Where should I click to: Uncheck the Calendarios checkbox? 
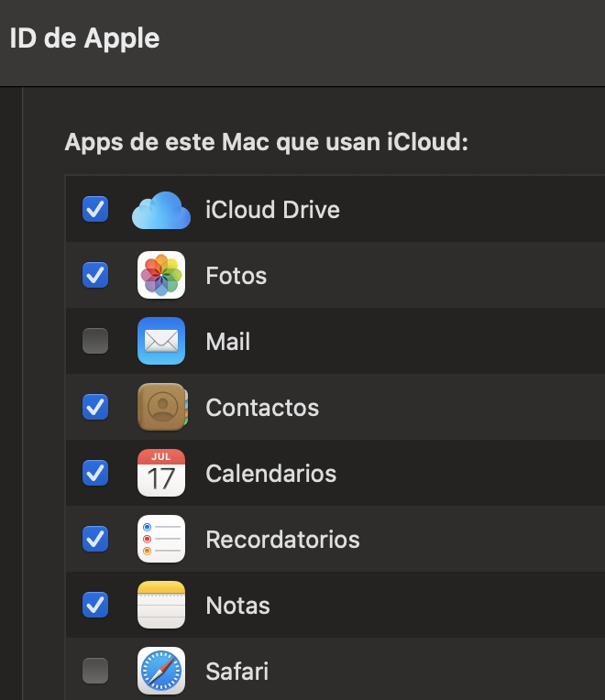click(95, 473)
